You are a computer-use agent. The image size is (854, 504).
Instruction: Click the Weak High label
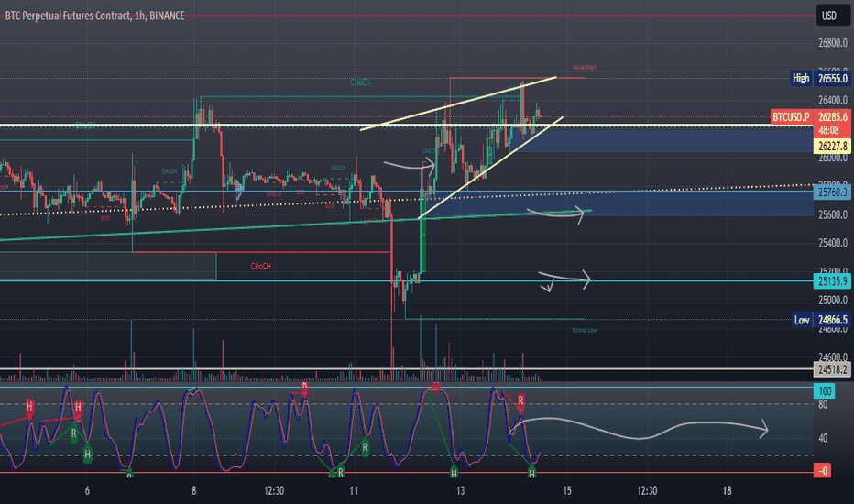(x=585, y=68)
